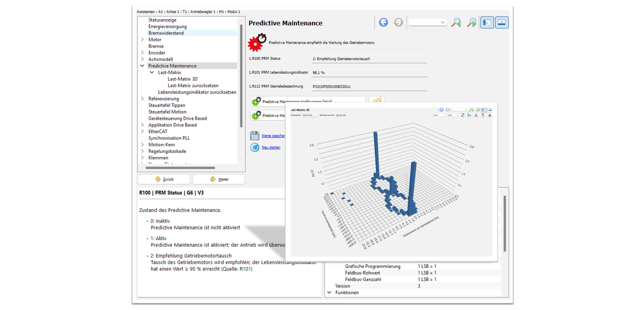Click the R101 Lebensleistungsindikator value field
The image size is (644, 310).
pos(369,73)
